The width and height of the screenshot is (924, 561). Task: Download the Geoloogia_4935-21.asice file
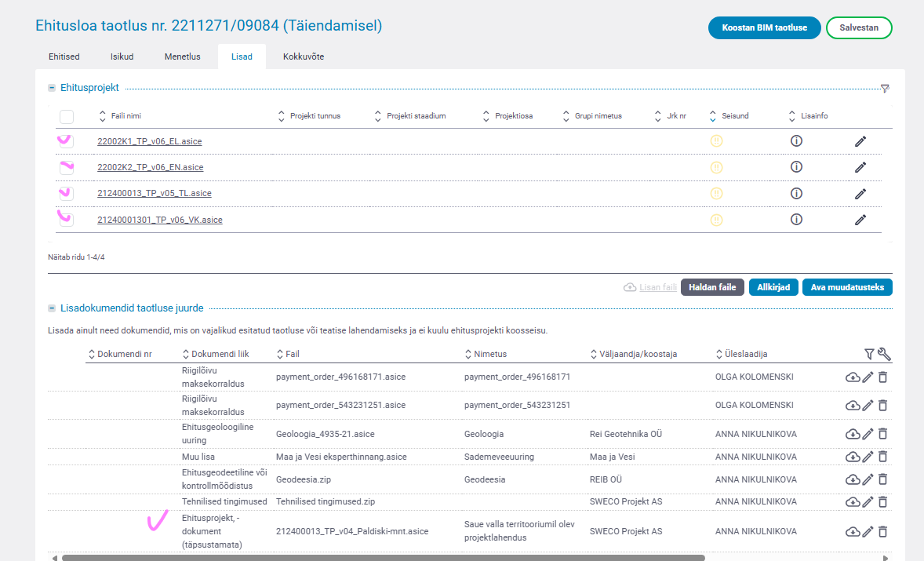pos(852,434)
